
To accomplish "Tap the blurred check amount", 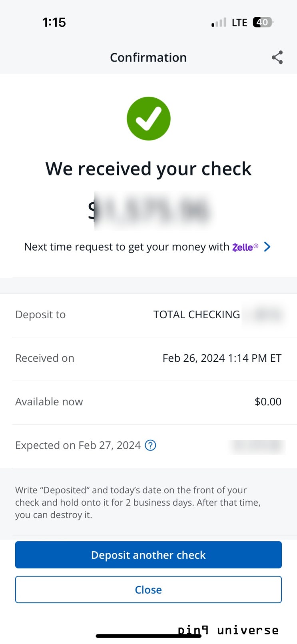I will (x=152, y=210).
